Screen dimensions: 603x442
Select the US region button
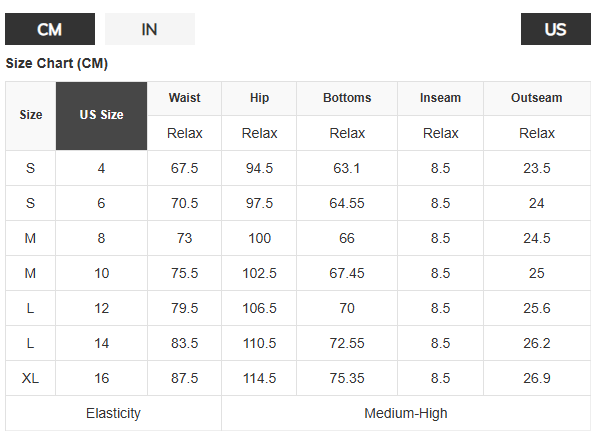(x=556, y=29)
